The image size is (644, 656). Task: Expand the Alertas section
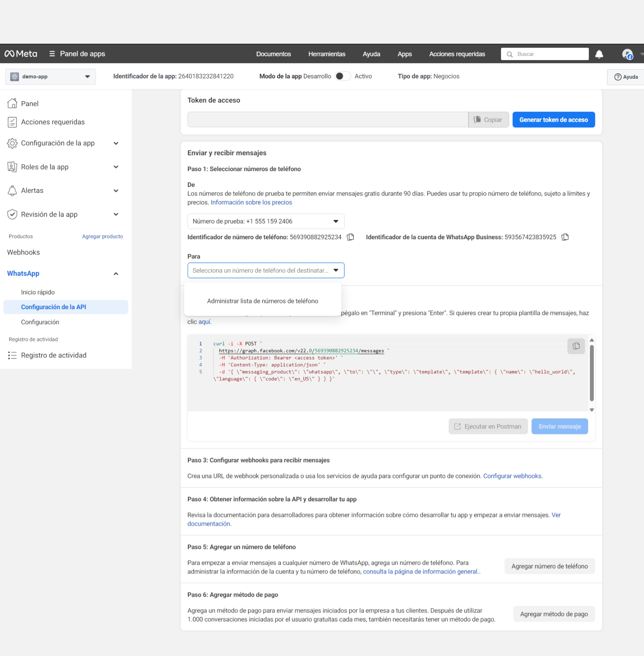click(x=116, y=191)
